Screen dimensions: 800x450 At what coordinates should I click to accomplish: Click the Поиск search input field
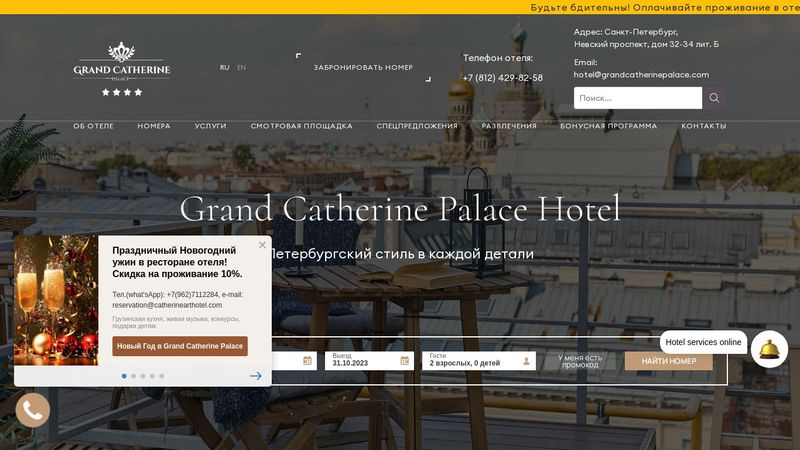coord(638,98)
